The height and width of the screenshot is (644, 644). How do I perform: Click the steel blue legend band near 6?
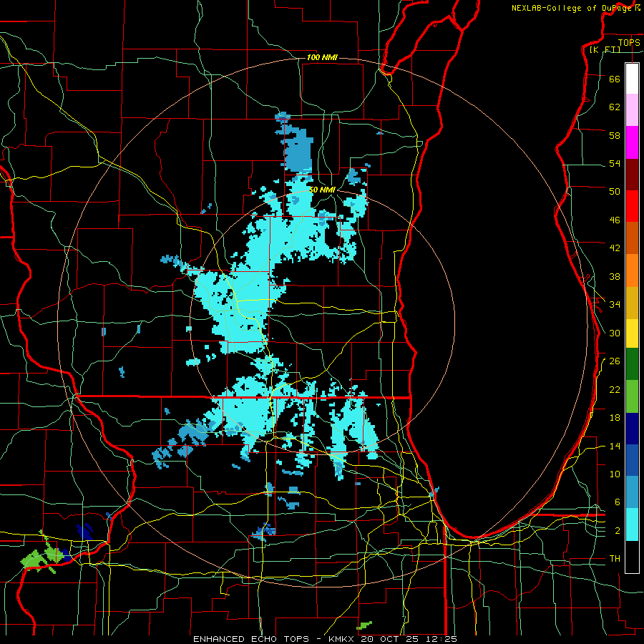pyautogui.click(x=632, y=492)
